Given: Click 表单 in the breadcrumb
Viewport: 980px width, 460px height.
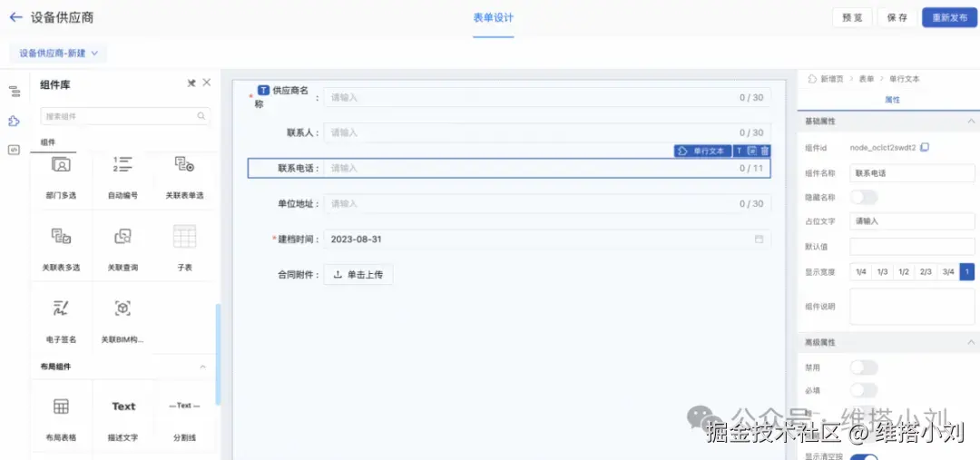Looking at the screenshot, I should tap(867, 79).
